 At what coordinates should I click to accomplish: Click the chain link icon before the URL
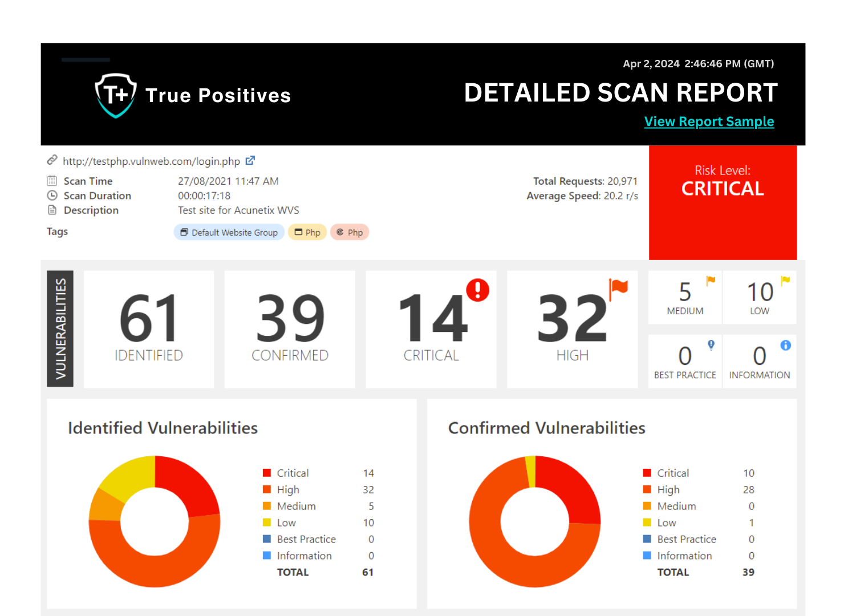[x=52, y=160]
